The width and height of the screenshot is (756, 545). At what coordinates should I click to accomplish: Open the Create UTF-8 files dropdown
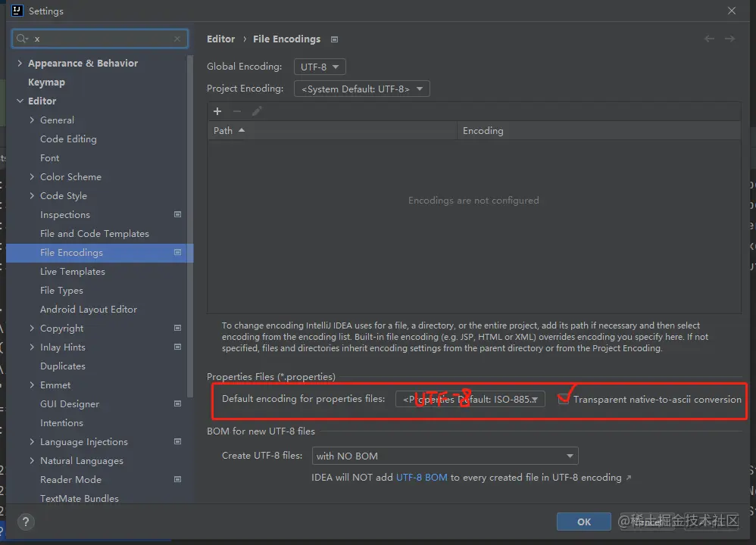pyautogui.click(x=445, y=456)
